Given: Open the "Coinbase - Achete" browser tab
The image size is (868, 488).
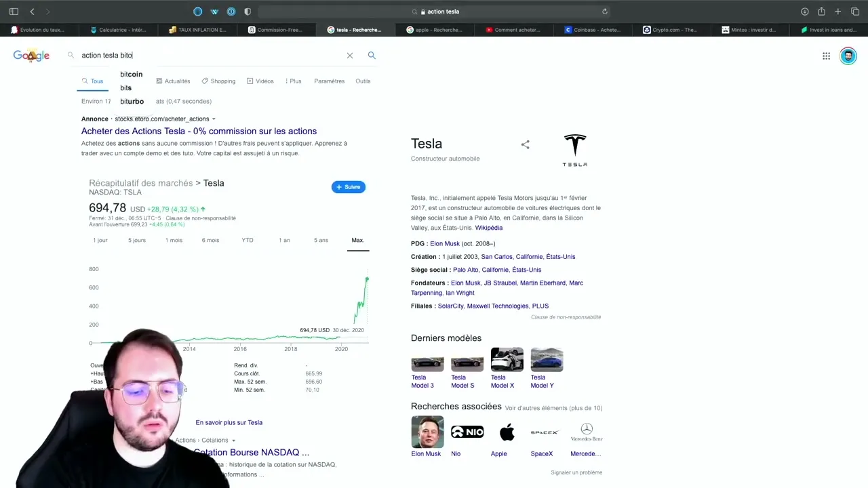Looking at the screenshot, I should click(x=593, y=29).
